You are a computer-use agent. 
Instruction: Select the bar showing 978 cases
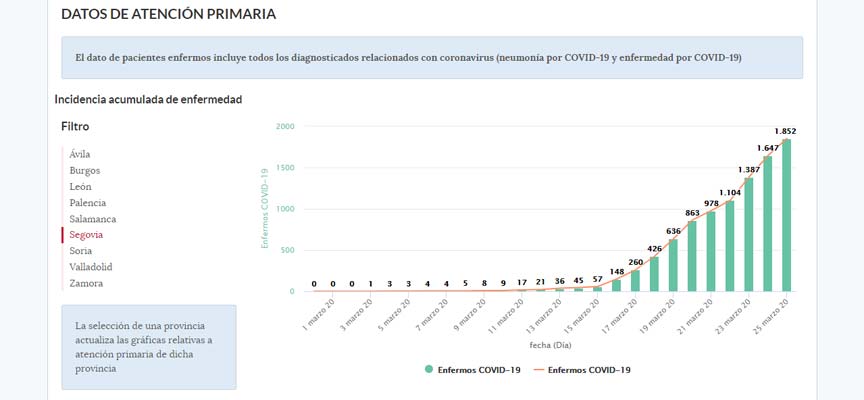[710, 251]
